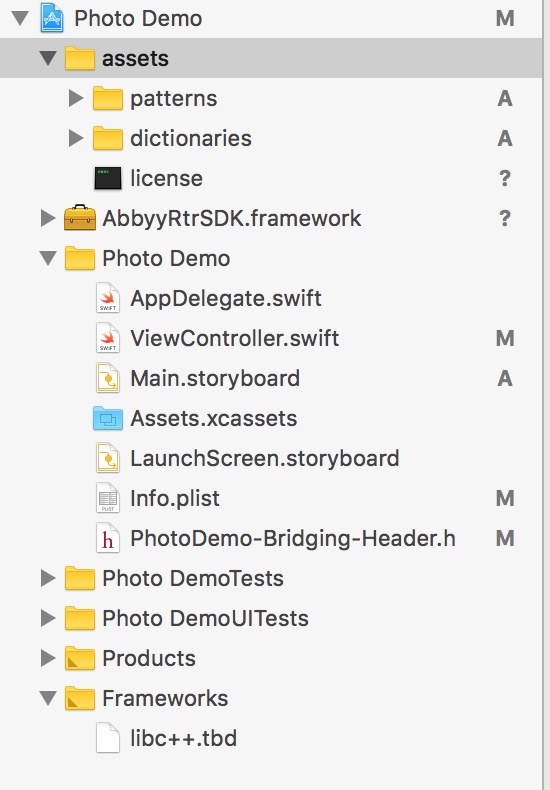Select the Photo Demo project row name
This screenshot has width=550, height=790.
(x=139, y=19)
